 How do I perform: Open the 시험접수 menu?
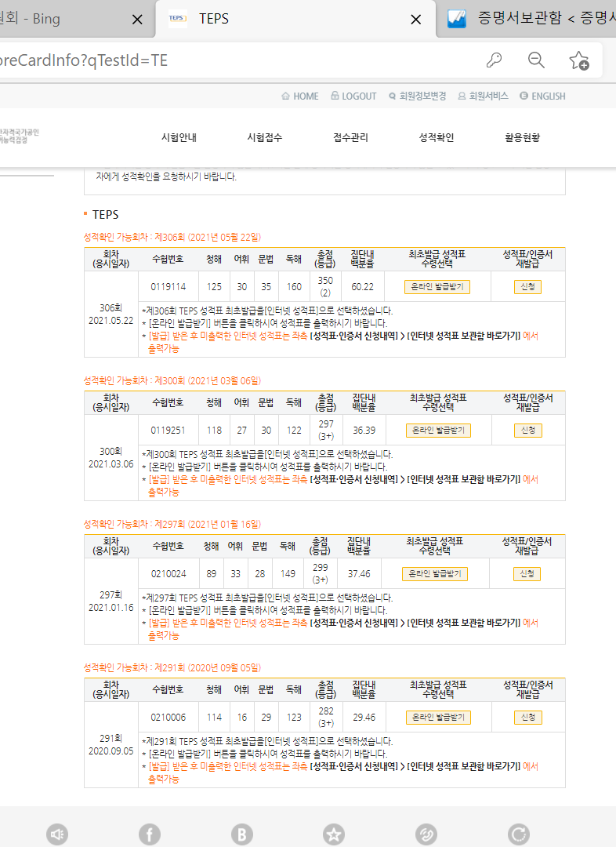coord(264,137)
